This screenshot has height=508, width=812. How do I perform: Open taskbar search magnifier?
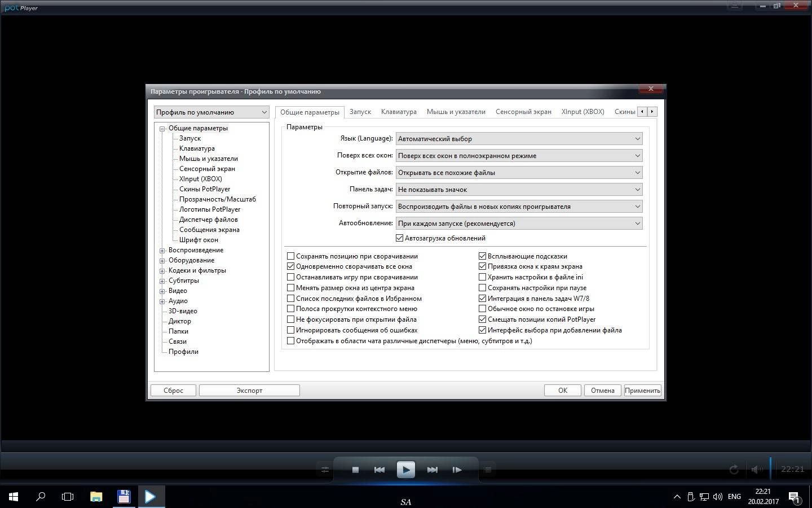41,497
